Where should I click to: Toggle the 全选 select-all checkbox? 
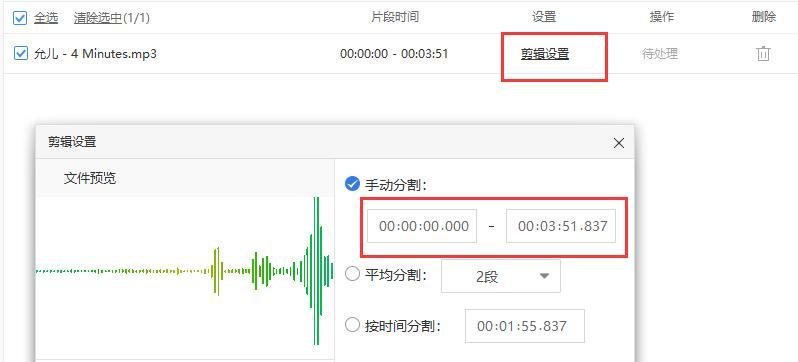click(x=20, y=18)
